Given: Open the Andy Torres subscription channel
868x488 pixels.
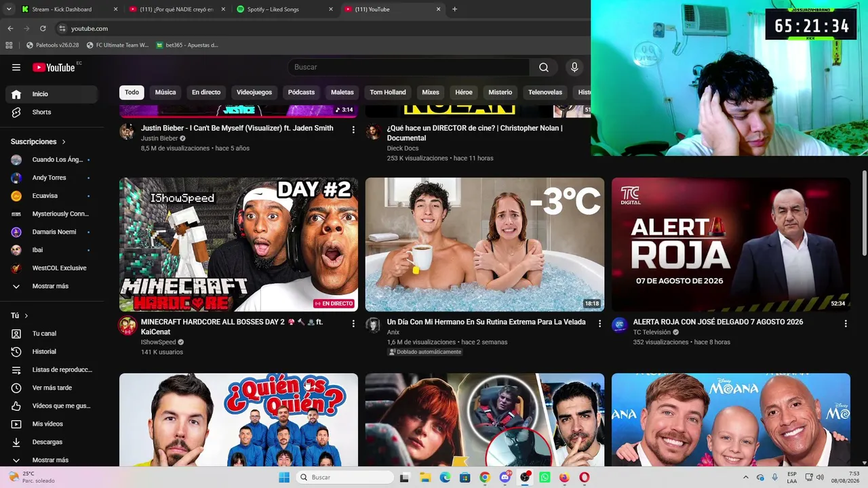Looking at the screenshot, I should (x=52, y=178).
